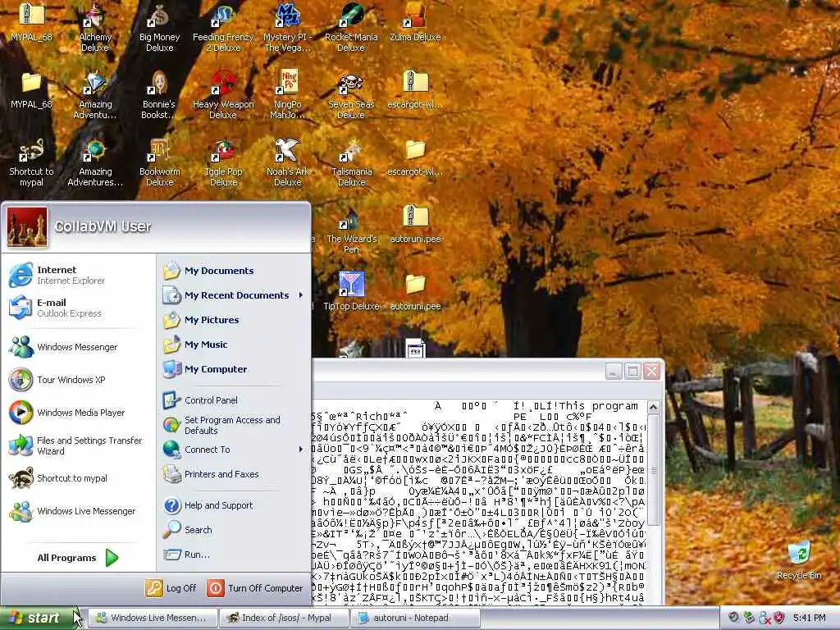Open Set Program Access and Defaults

[x=234, y=425]
